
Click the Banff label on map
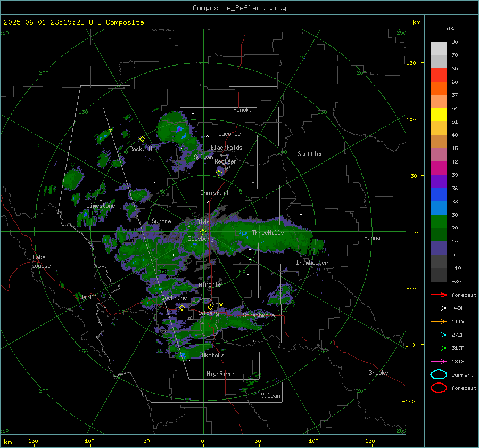(88, 297)
